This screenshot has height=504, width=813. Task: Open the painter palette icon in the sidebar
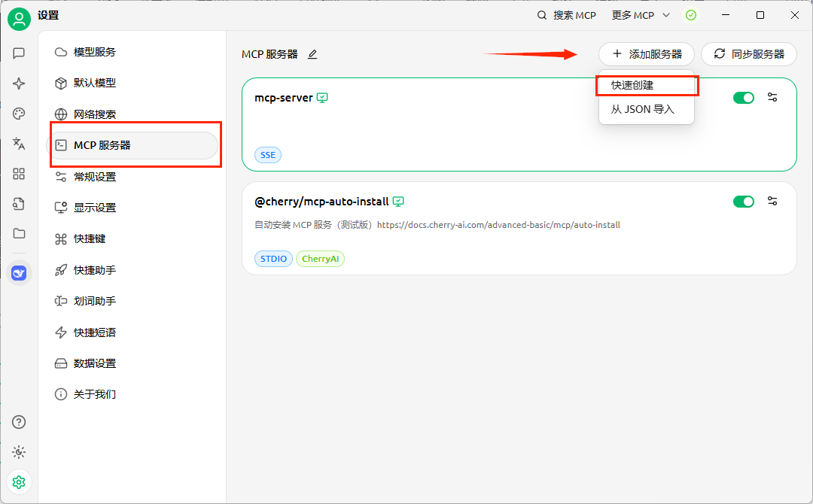tap(19, 114)
